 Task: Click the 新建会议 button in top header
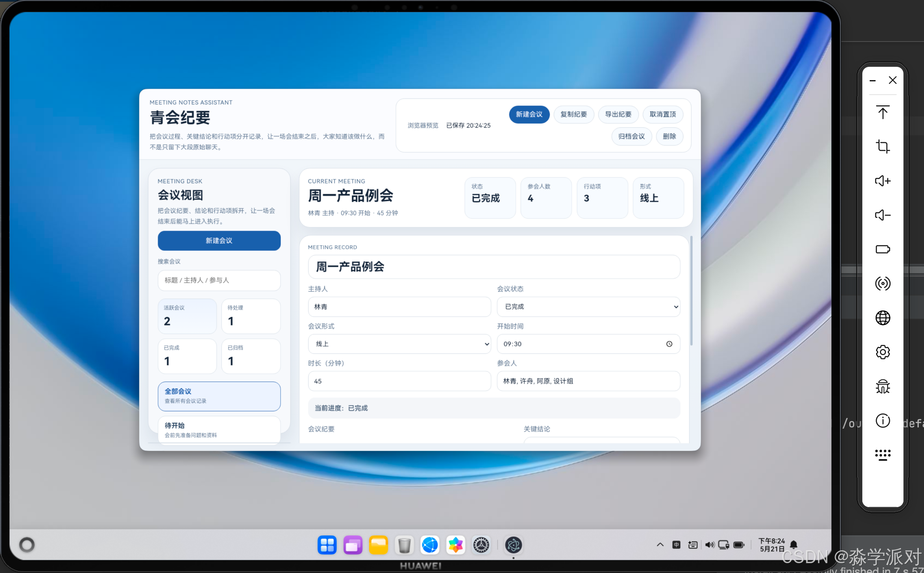(529, 114)
